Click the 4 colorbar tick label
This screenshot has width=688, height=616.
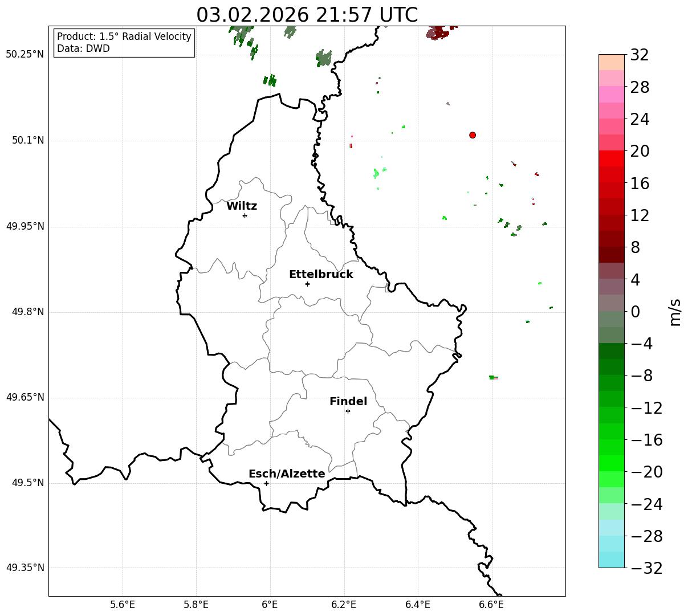click(x=635, y=279)
